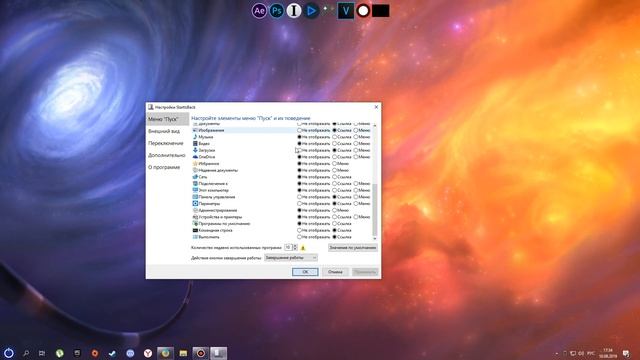This screenshot has height=360, width=640.
Task: Click the recent programs count field
Action: pyautogui.click(x=288, y=247)
